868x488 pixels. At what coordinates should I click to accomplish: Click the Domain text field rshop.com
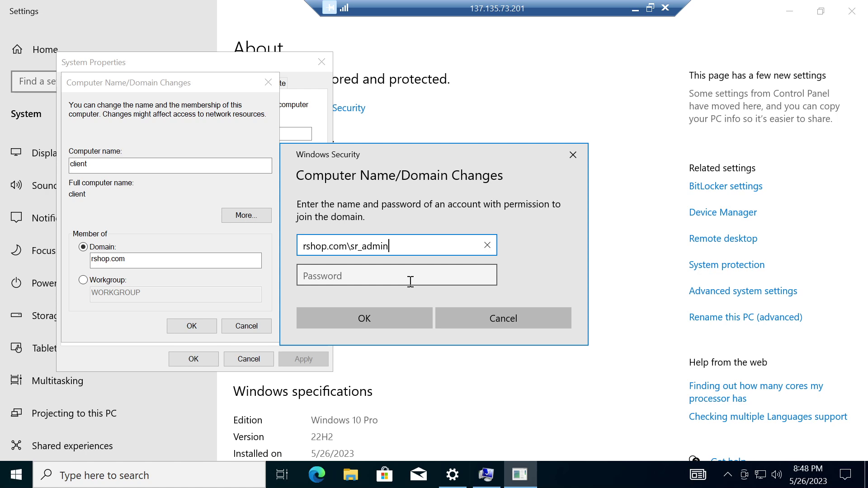coord(176,260)
